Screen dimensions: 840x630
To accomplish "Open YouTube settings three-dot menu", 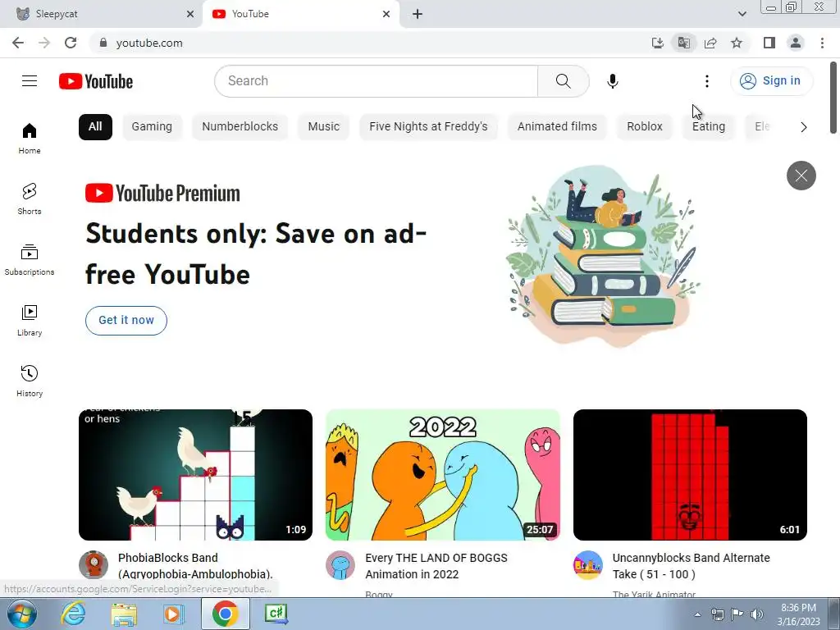I will (706, 81).
